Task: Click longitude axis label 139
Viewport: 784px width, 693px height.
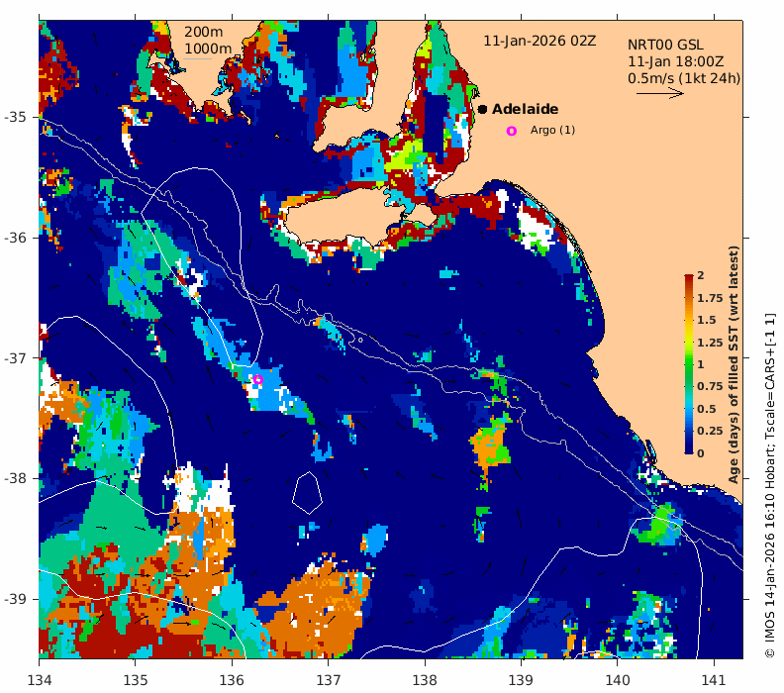Action: click(x=521, y=680)
